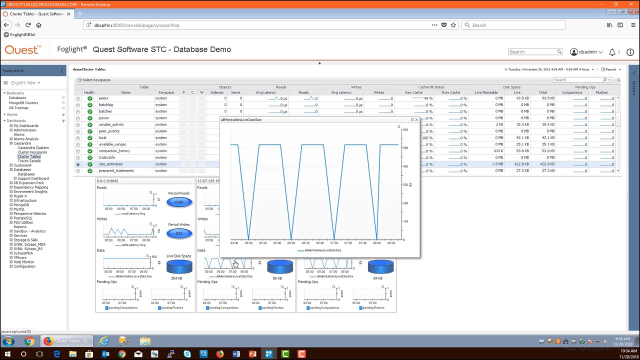Click the table search input field
The height and width of the screenshot is (360, 640).
578,80
